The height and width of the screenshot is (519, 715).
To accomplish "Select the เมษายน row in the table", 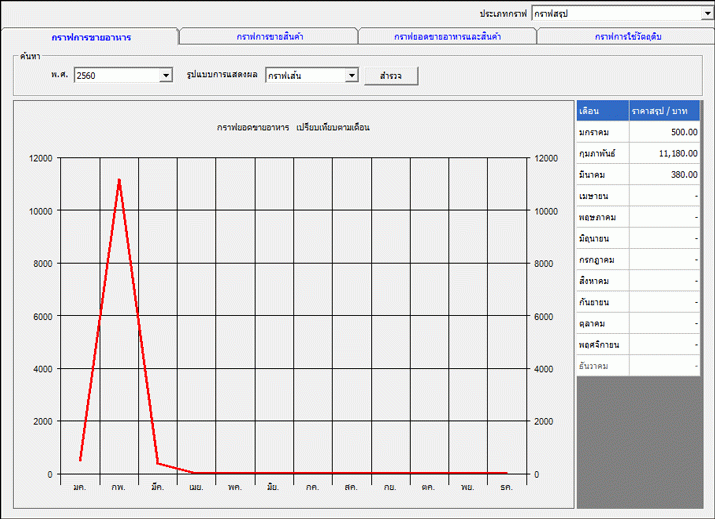I will click(602, 196).
